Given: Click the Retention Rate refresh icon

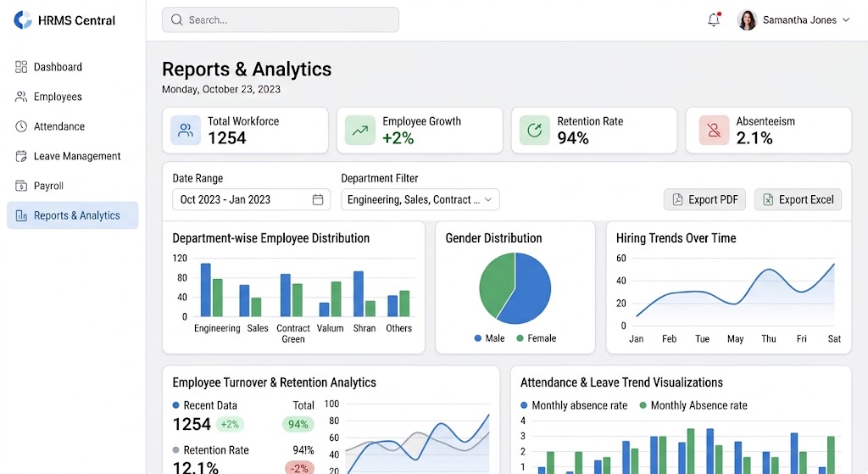Looking at the screenshot, I should 535,131.
